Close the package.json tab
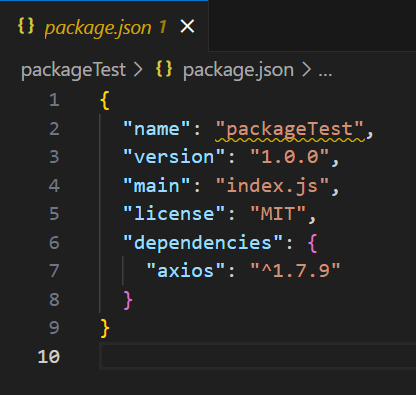 (x=187, y=26)
